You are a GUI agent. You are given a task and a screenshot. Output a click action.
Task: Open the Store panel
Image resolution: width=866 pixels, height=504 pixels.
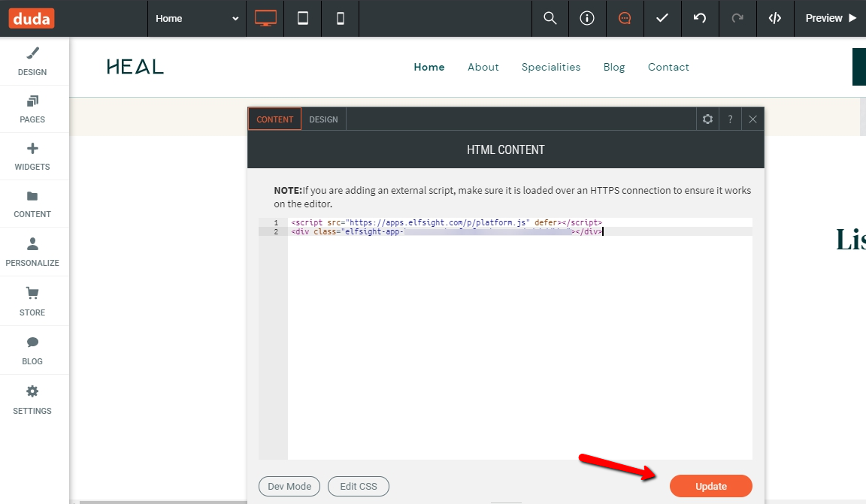(32, 301)
